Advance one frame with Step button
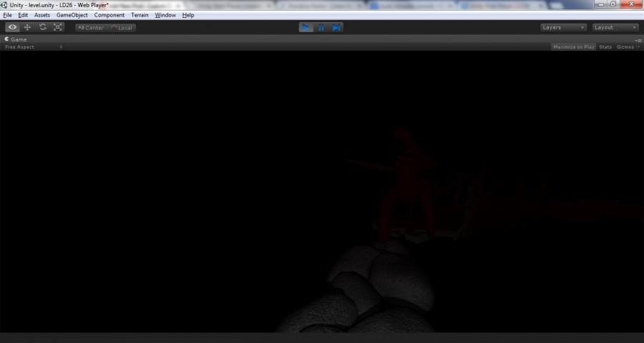The image size is (644, 343). (336, 27)
